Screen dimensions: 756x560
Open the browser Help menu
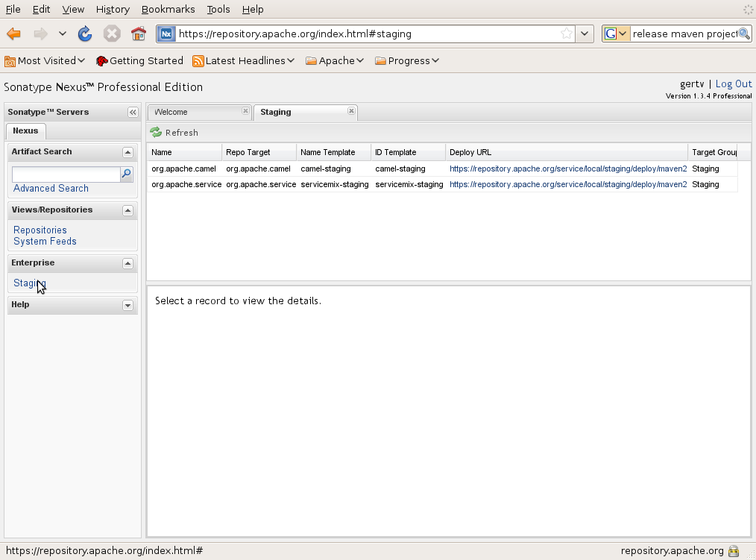tap(253, 9)
